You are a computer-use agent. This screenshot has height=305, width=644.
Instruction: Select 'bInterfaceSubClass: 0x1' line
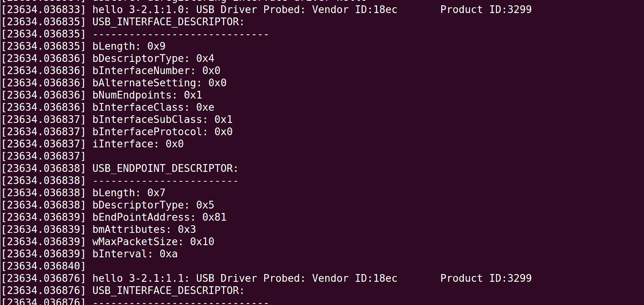(163, 120)
